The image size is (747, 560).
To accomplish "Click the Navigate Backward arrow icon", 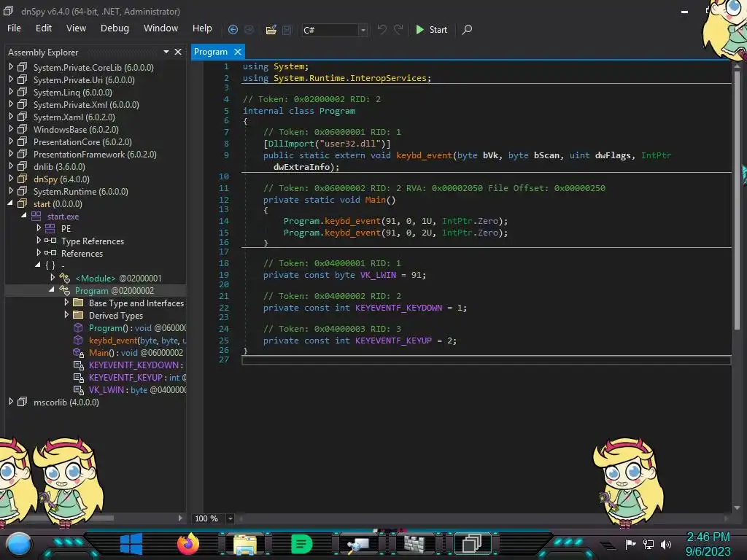I will click(x=233, y=29).
